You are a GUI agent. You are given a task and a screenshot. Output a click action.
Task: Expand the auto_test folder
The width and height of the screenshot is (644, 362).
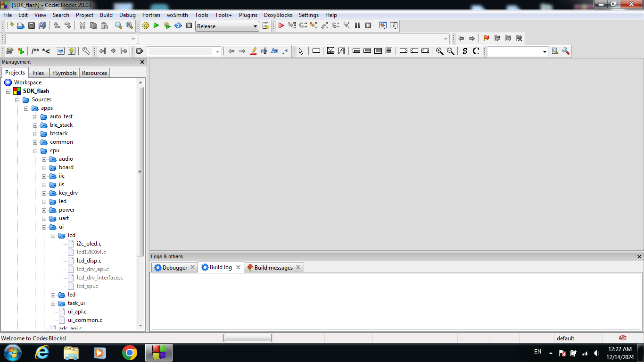pyautogui.click(x=35, y=117)
